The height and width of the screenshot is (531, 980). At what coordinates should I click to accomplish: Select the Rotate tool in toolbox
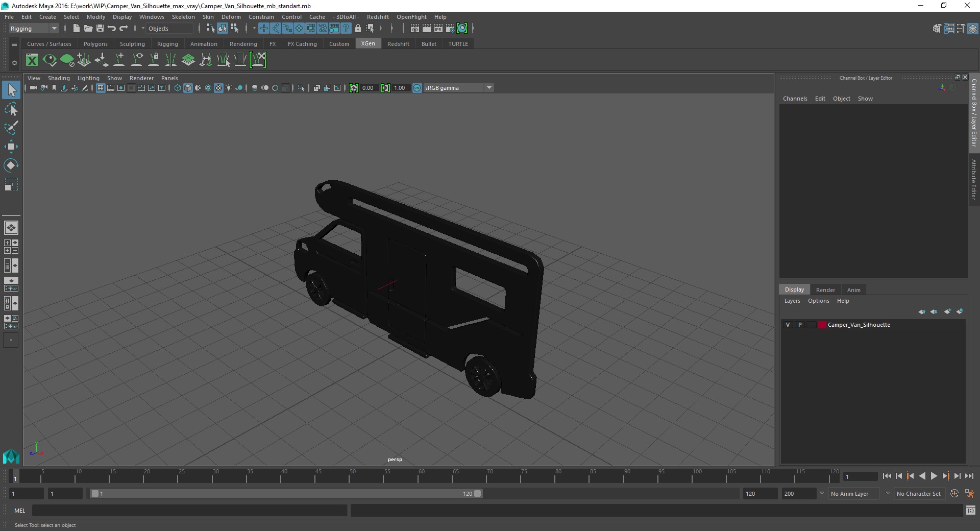11,165
